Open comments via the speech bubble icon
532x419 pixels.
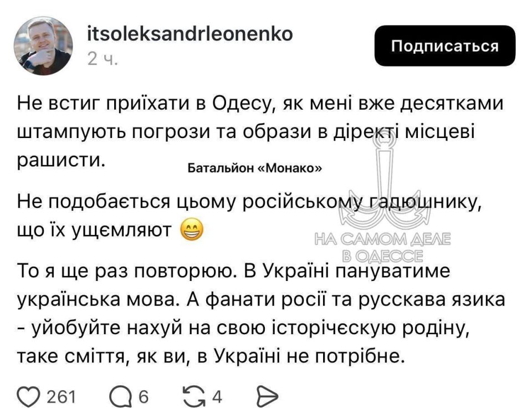tap(120, 397)
